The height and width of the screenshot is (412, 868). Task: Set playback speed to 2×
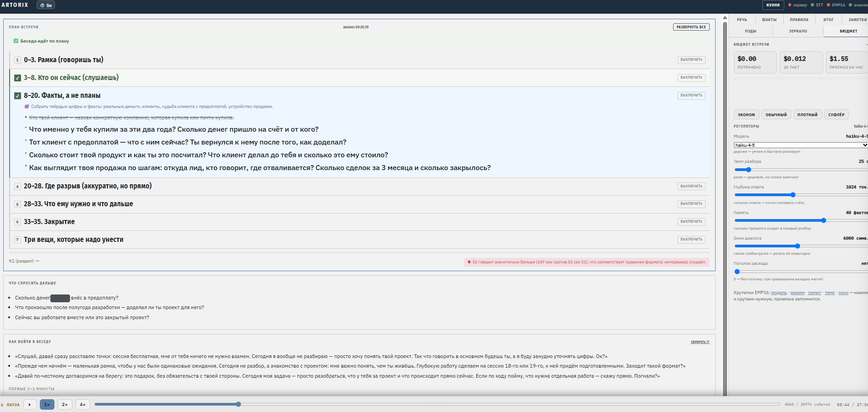(65, 404)
